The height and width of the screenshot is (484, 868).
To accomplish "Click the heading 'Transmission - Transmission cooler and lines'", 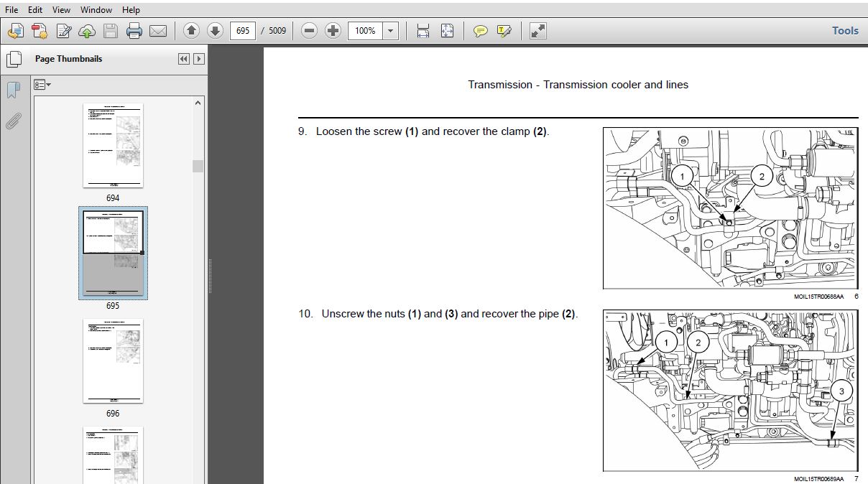I will pyautogui.click(x=578, y=85).
